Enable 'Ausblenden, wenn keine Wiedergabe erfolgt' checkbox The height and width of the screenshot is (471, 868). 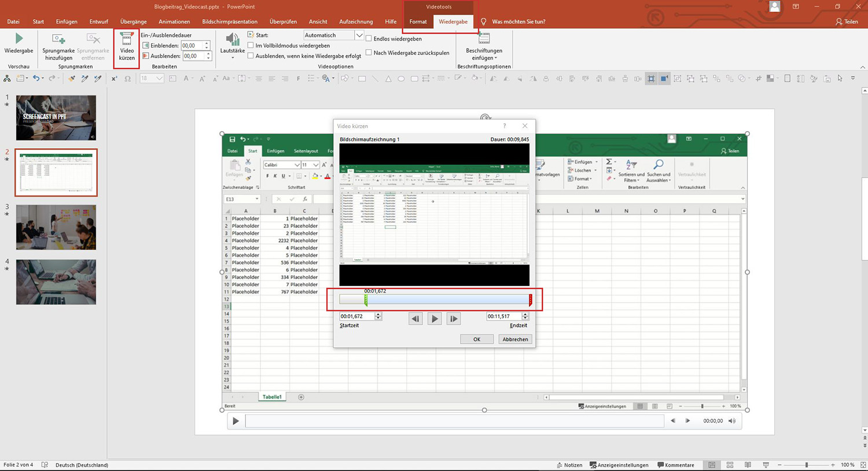point(251,56)
